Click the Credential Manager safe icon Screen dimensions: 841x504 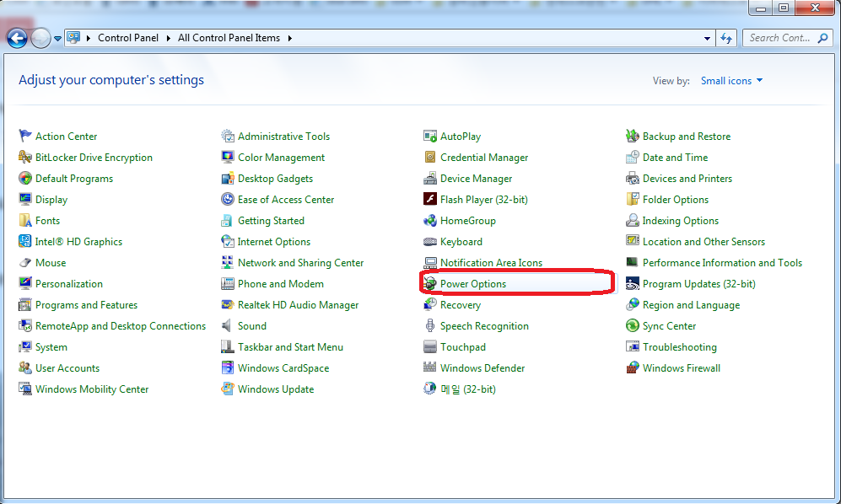pos(429,157)
